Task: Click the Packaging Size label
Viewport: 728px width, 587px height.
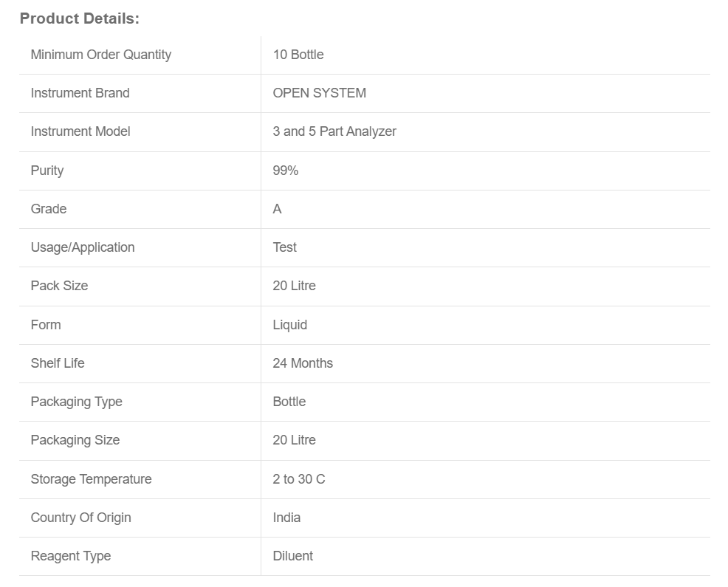Action: point(75,440)
